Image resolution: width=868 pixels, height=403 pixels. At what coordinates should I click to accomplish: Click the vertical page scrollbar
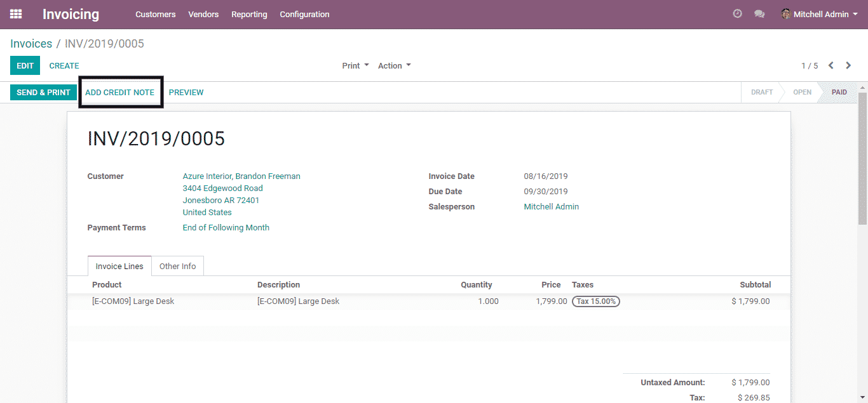point(862,159)
